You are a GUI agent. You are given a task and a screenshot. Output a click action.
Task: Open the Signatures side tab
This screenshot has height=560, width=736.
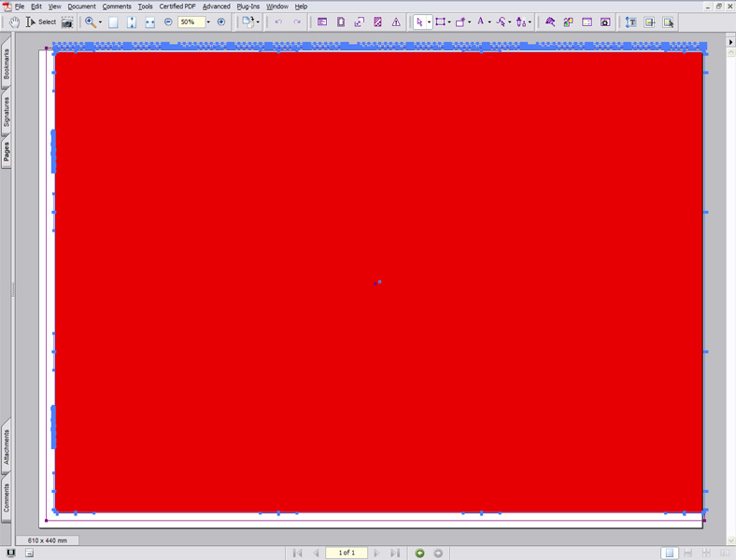tap(7, 112)
